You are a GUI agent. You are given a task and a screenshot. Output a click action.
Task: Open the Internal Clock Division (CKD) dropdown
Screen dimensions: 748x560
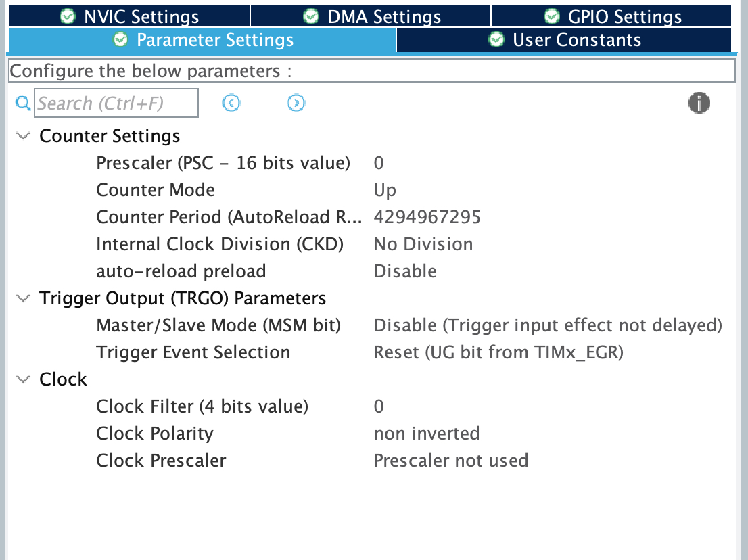(x=423, y=243)
